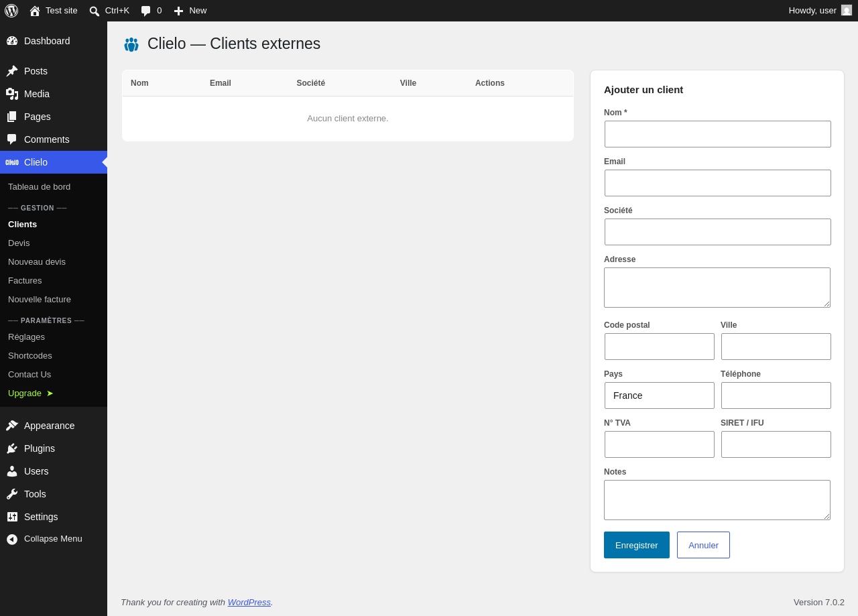Click the 'Ajouter un client' heading
This screenshot has width=858, height=616.
point(643,90)
